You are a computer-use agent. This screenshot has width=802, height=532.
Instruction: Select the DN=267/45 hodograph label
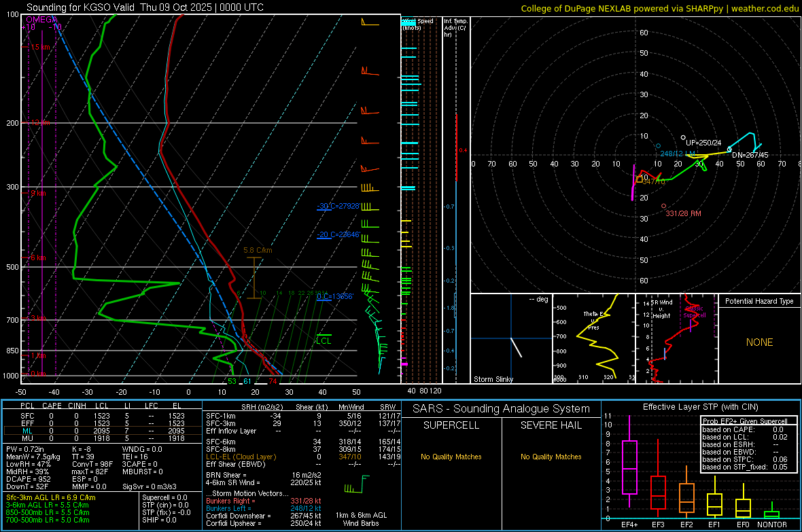(750, 155)
